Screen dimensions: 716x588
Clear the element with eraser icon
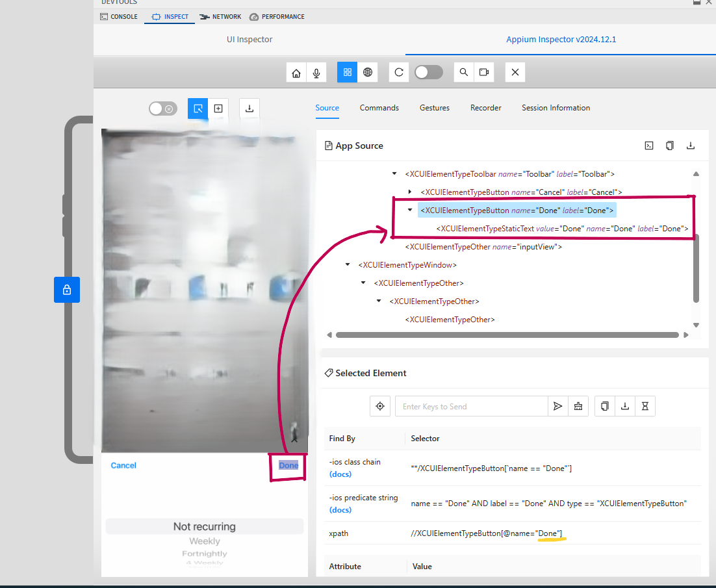[x=578, y=406]
